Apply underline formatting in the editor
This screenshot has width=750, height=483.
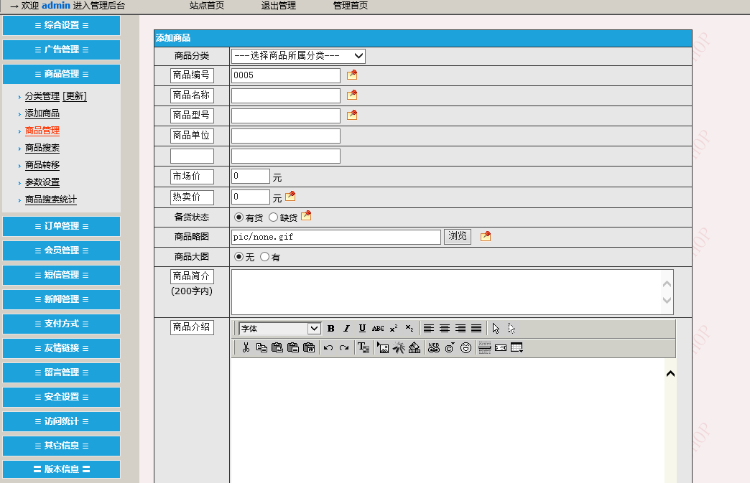tap(362, 329)
